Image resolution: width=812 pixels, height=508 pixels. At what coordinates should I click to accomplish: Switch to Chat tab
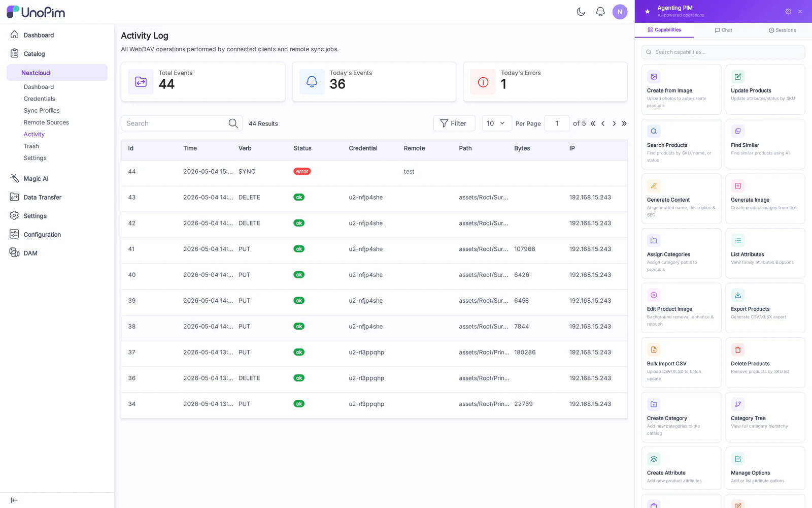click(723, 30)
